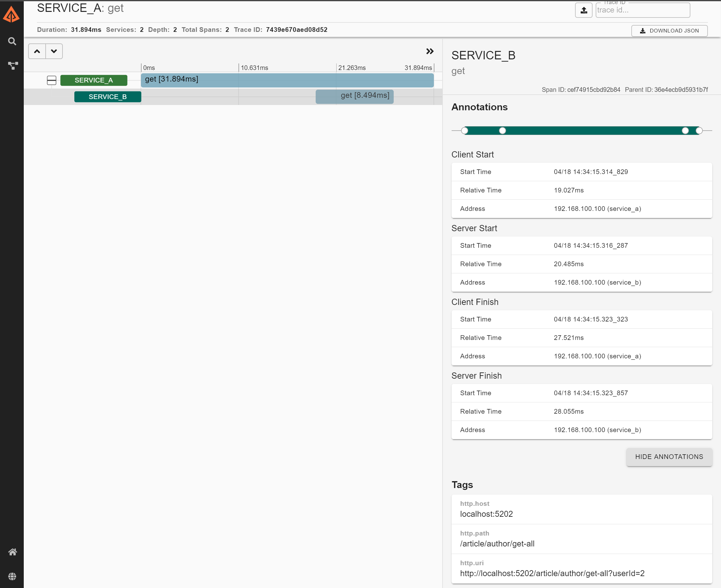The width and height of the screenshot is (721, 588).
Task: Click the HIDE ANNOTATIONS button
Action: pos(669,456)
